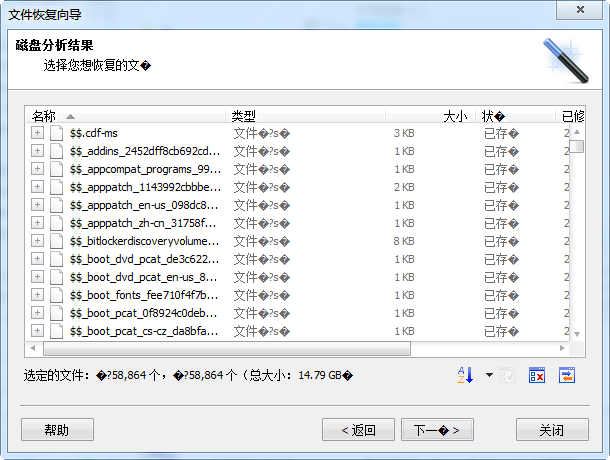Expand the $$_boot_dvd_pcat_de3c622 row
This screenshot has width=610, height=460.
37,259
